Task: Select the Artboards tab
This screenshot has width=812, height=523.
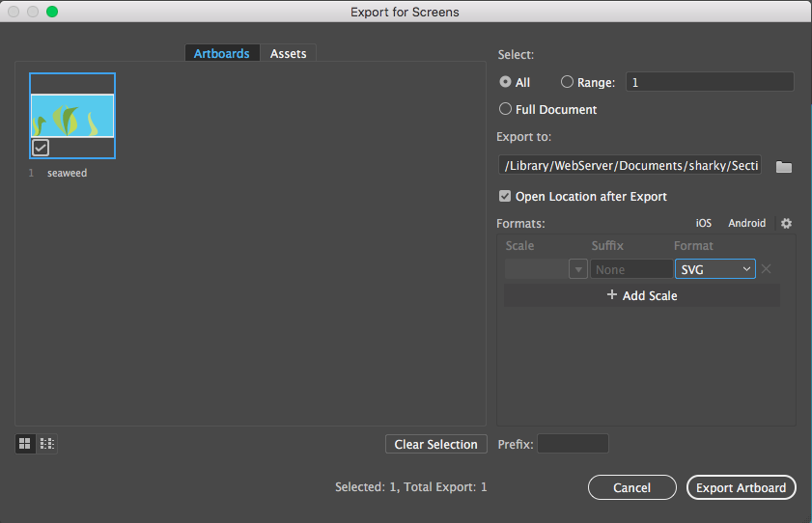Action: coord(222,53)
